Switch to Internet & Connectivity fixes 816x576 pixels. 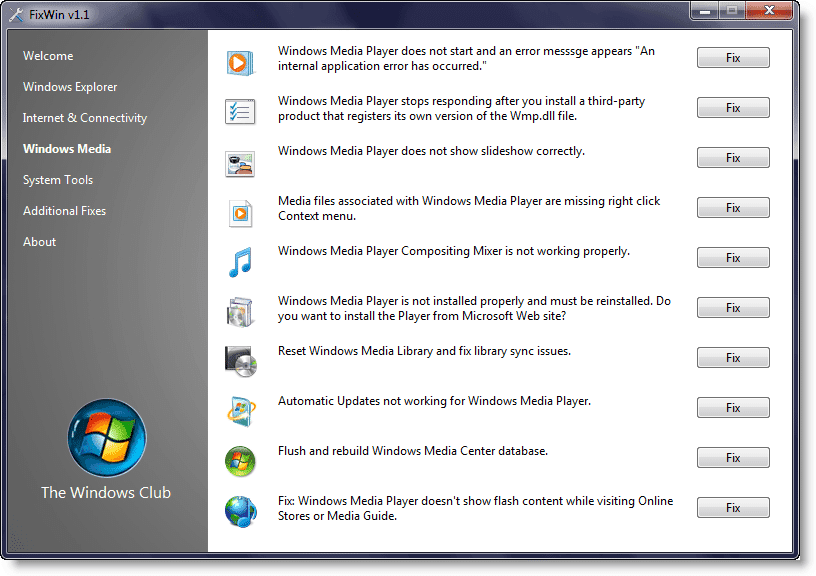pos(85,118)
